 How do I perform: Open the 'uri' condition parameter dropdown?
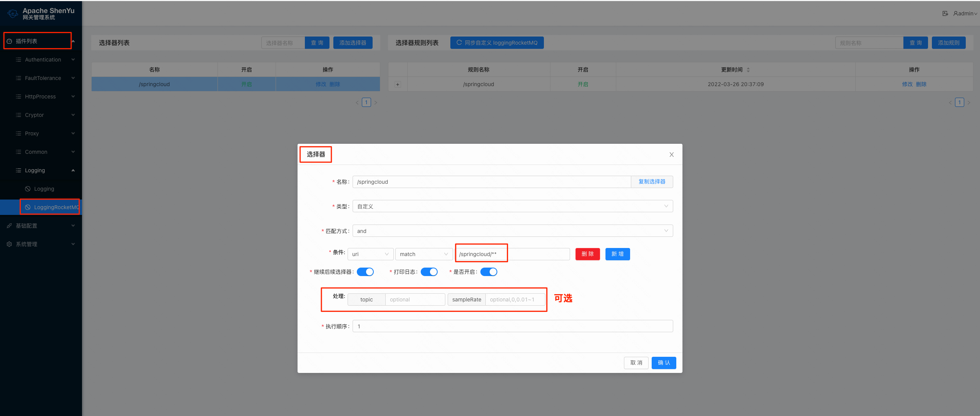(370, 254)
